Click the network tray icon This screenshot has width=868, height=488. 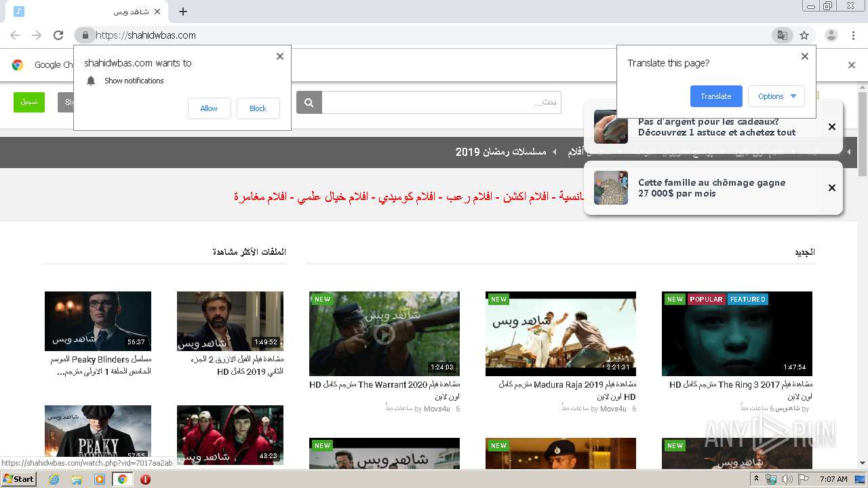[x=771, y=479]
